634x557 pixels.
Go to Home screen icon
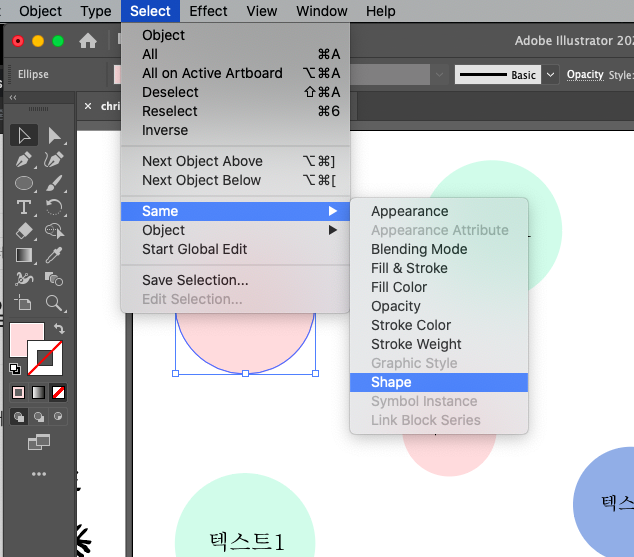(x=88, y=41)
